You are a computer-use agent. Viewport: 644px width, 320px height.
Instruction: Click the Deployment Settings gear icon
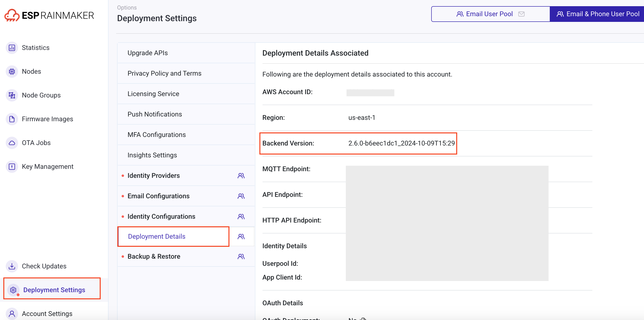tap(13, 290)
